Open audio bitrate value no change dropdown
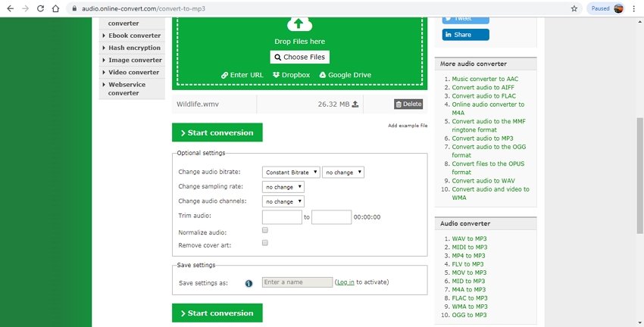This screenshot has height=327, width=644. point(343,173)
